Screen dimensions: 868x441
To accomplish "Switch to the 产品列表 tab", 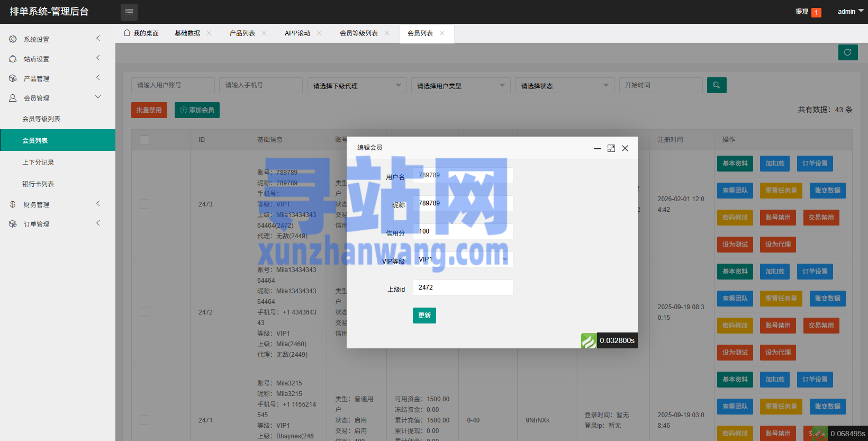I will 242,33.
